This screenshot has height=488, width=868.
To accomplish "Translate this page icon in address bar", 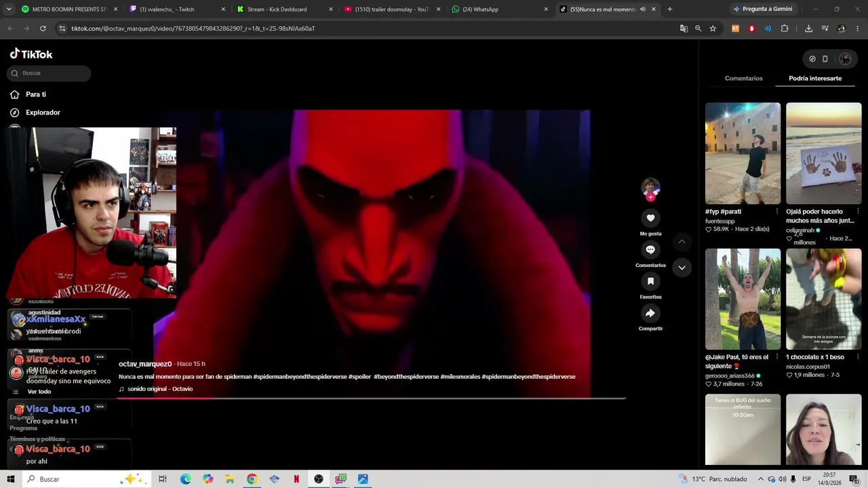I will tap(684, 28).
